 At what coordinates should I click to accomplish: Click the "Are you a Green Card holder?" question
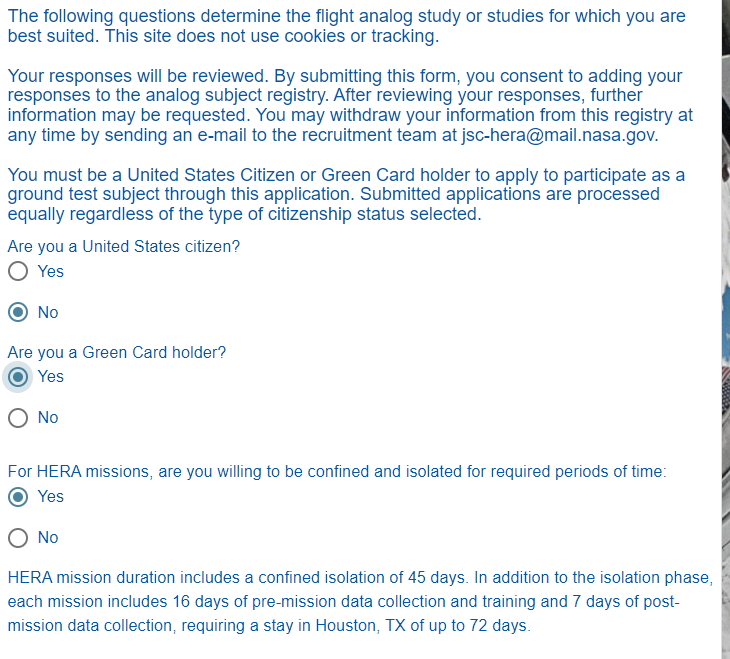[117, 352]
